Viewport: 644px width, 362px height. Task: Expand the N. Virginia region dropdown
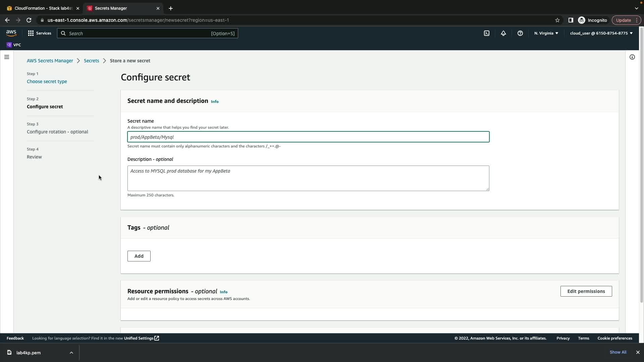[546, 33]
